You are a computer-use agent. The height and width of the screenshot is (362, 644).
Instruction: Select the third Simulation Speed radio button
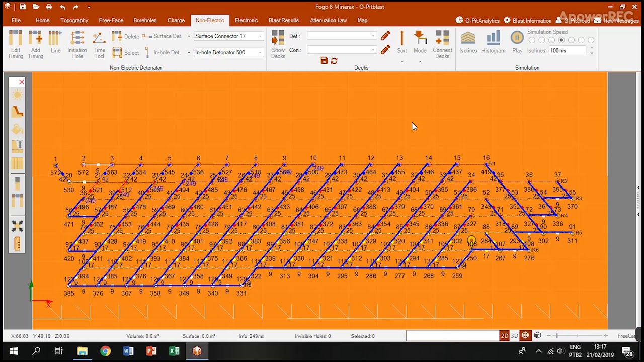(551, 40)
